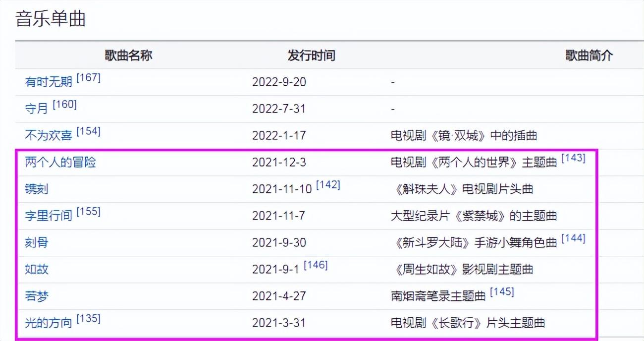Click reference [144] after 小舞角色曲
The width and height of the screenshot is (644, 341).
tap(573, 238)
